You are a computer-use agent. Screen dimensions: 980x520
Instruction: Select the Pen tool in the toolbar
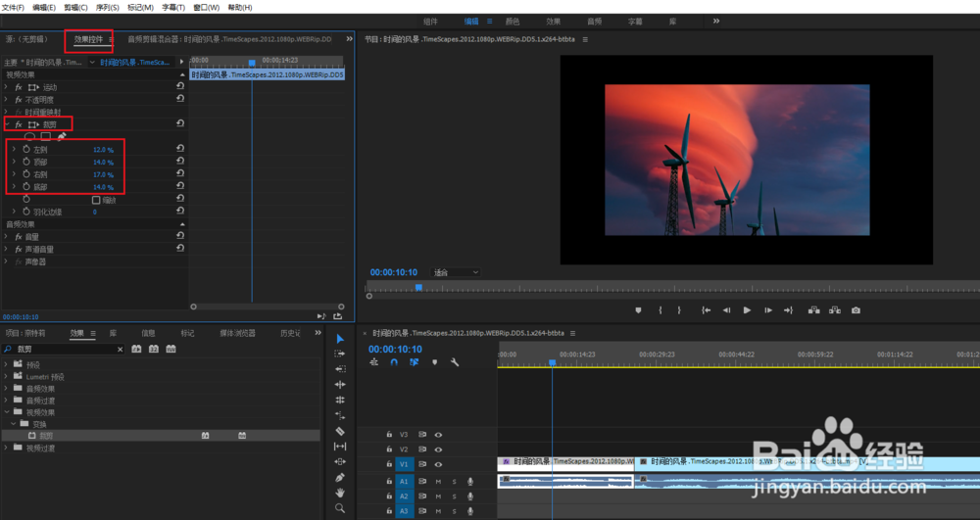click(340, 477)
